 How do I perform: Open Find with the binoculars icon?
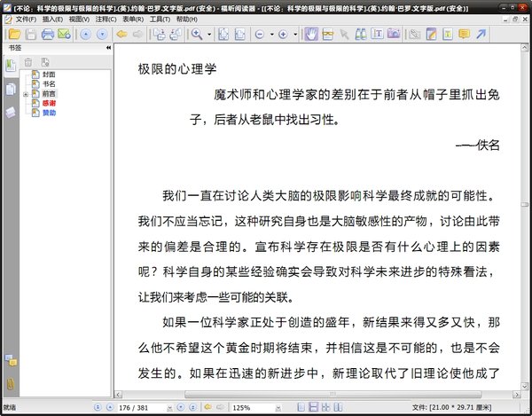click(361, 35)
